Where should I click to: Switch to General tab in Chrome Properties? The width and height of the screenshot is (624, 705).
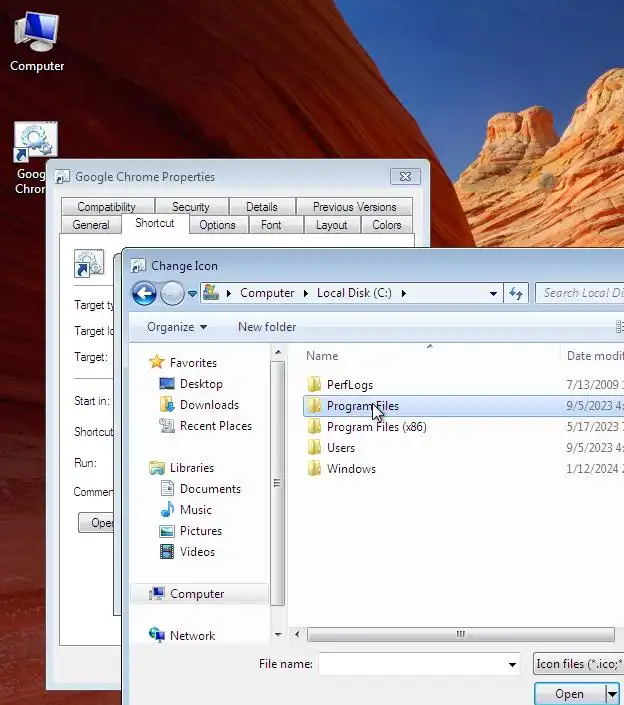click(x=91, y=224)
